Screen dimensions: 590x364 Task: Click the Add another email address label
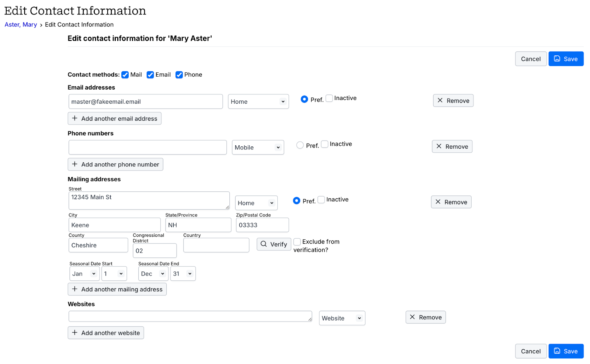point(119,119)
